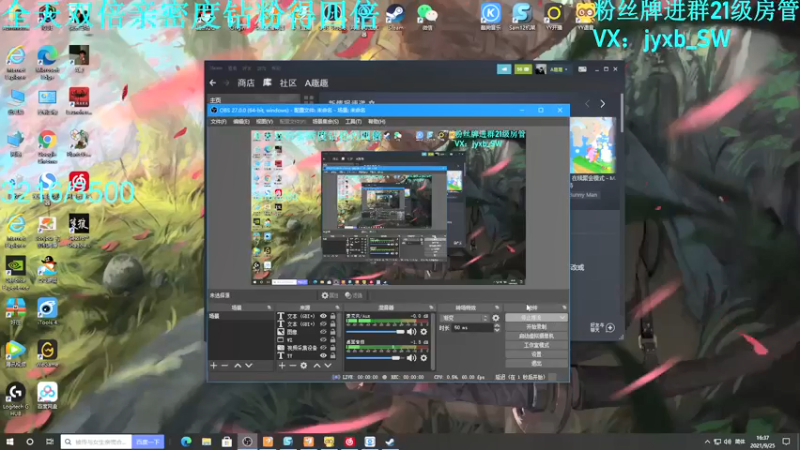Toggle visibility of 视频采集设备 source
This screenshot has width=800, height=450.
[x=323, y=347]
